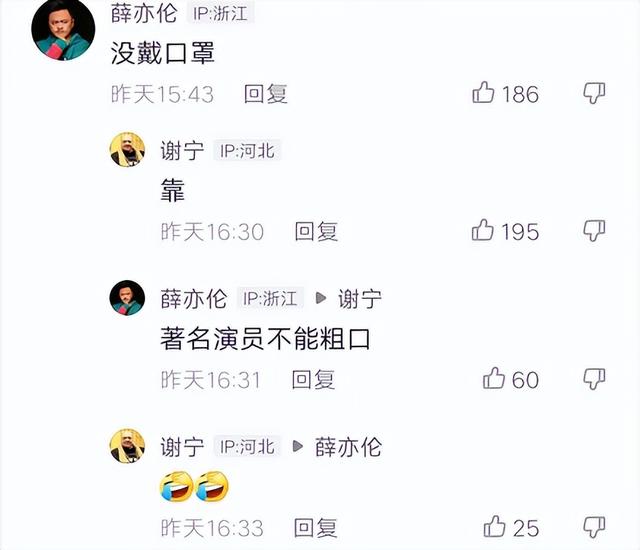Dislike the '没戴口罩' comment
Image resolution: width=640 pixels, height=550 pixels.
click(x=594, y=93)
